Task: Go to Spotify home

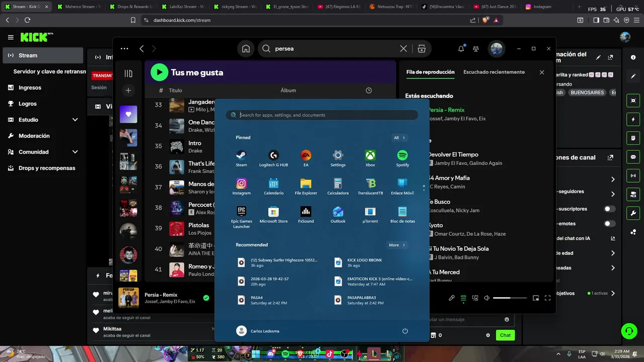Action: click(246, 49)
